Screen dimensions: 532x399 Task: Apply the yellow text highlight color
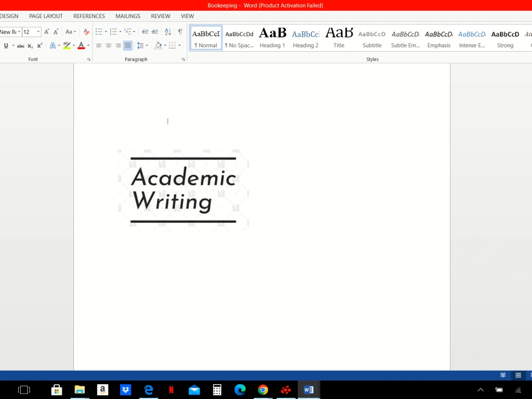pyautogui.click(x=67, y=45)
